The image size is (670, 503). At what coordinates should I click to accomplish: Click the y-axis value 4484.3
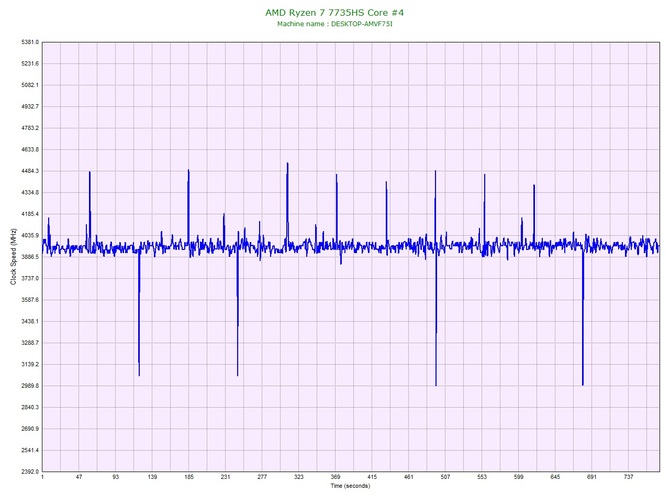point(30,171)
